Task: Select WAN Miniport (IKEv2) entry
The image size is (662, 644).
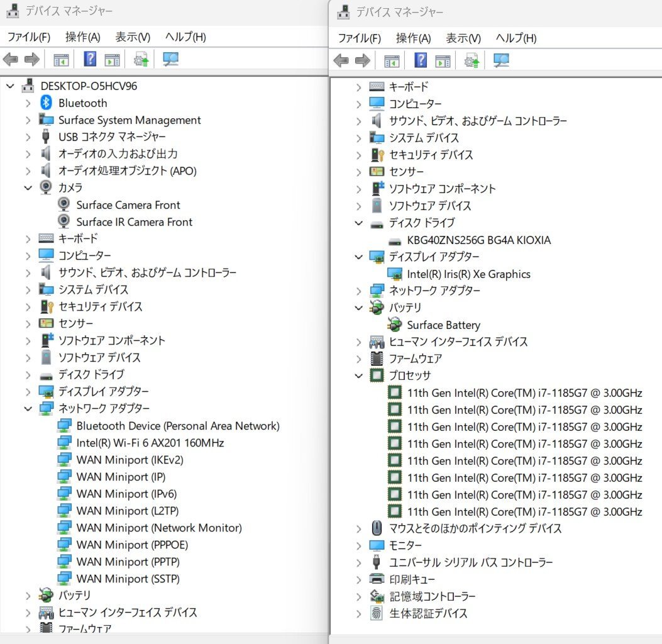Action: pyautogui.click(x=130, y=460)
